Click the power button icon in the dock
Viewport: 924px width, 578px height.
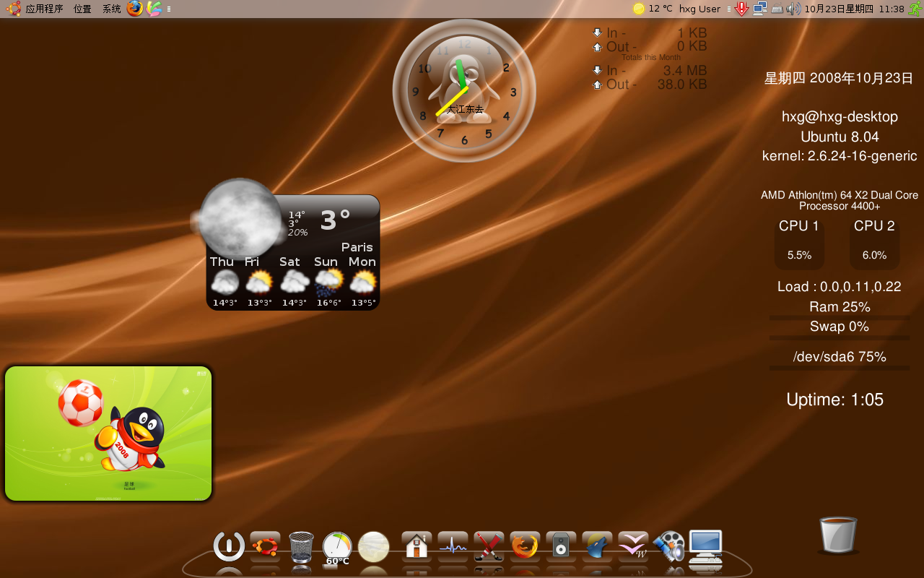(229, 545)
